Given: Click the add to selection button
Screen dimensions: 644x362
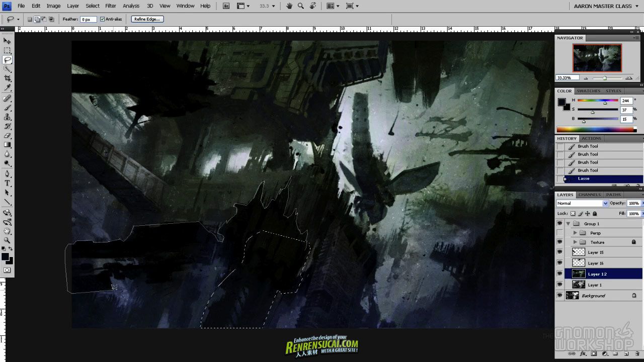Looking at the screenshot, I should click(x=37, y=19).
